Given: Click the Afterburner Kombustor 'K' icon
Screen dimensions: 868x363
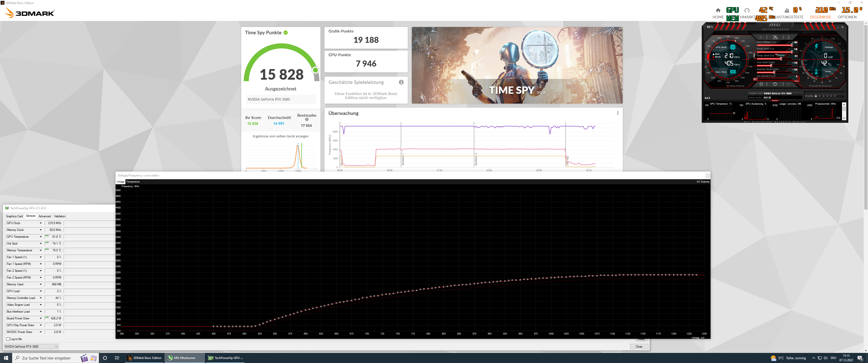Looking at the screenshot, I should [x=761, y=37].
